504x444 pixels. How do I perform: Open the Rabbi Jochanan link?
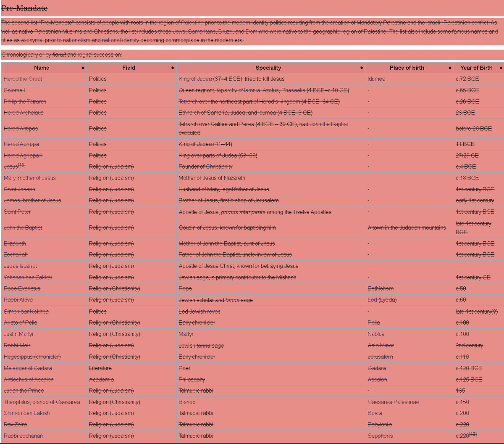pos(24,436)
